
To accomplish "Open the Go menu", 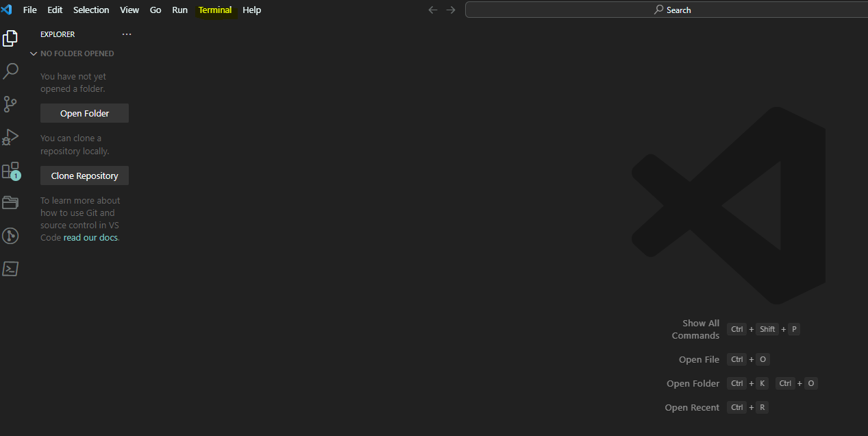I will tap(156, 10).
